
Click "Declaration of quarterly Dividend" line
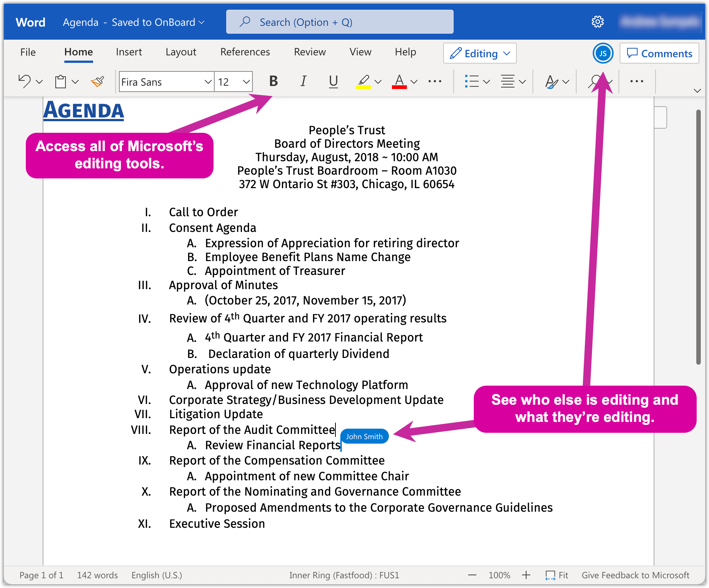(x=299, y=354)
